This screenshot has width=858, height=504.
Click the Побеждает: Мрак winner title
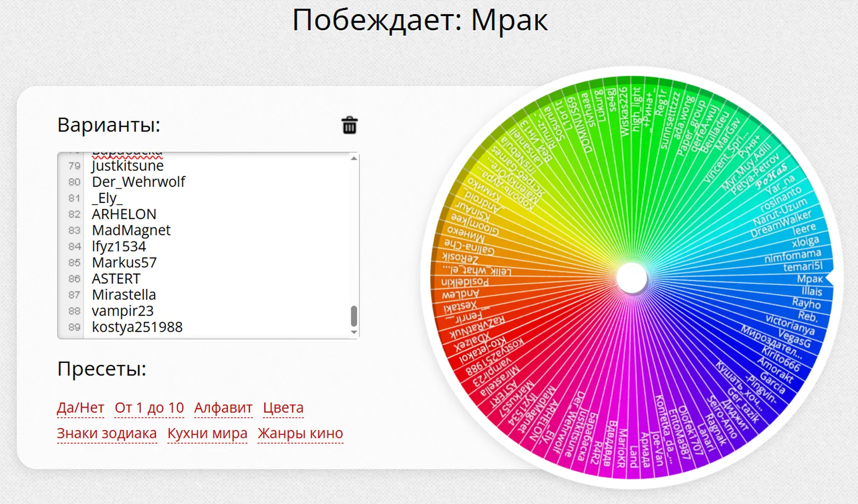[x=420, y=21]
